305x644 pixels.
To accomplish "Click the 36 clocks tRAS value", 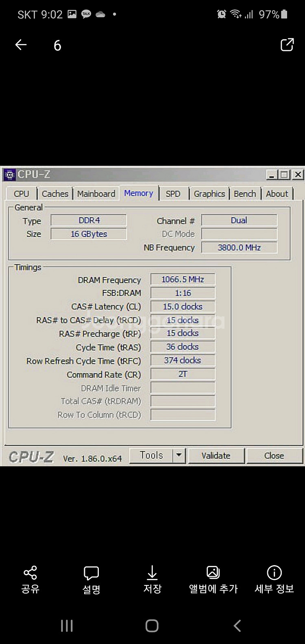I will tap(183, 347).
